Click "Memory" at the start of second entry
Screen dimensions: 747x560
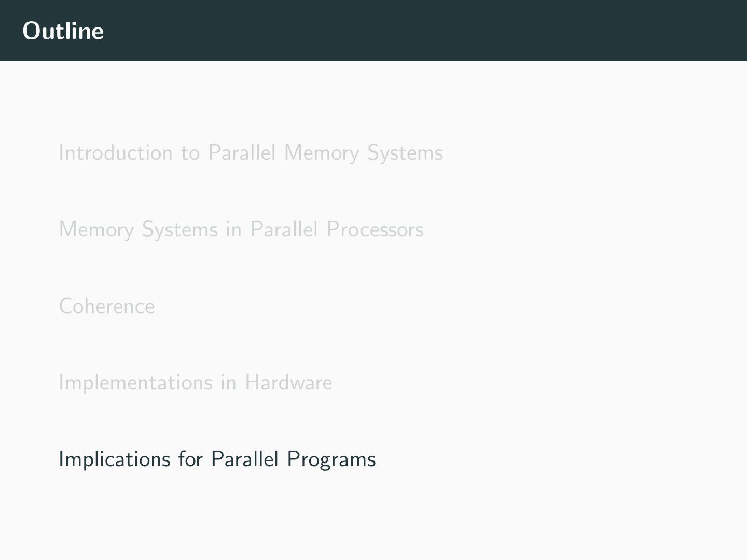pos(96,230)
